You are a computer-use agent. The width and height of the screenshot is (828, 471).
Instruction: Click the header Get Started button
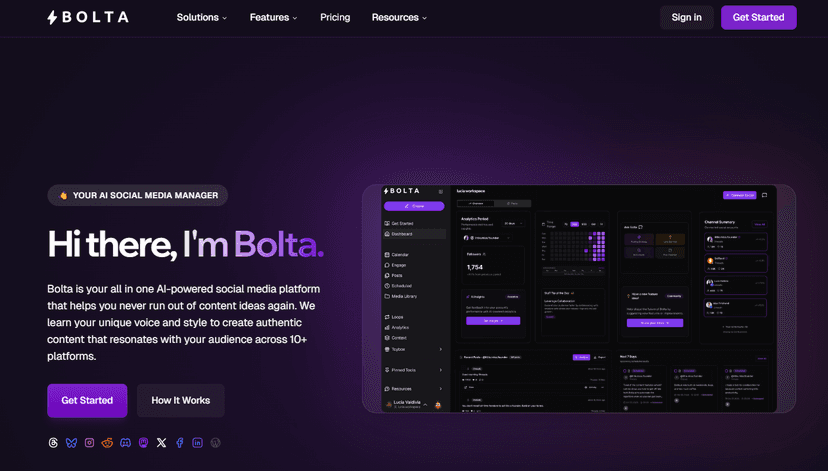coord(758,17)
